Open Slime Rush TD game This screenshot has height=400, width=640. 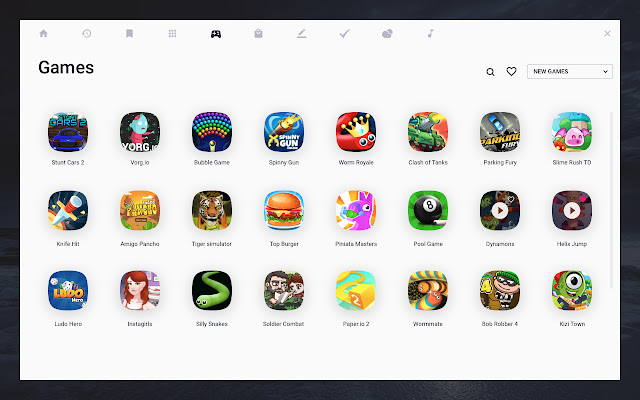click(x=572, y=132)
